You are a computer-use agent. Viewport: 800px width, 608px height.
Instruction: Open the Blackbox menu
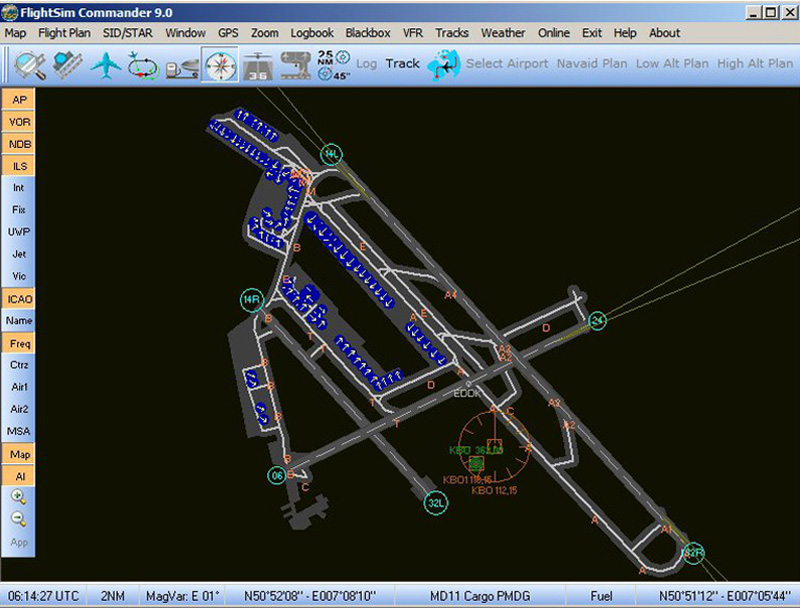click(x=368, y=33)
